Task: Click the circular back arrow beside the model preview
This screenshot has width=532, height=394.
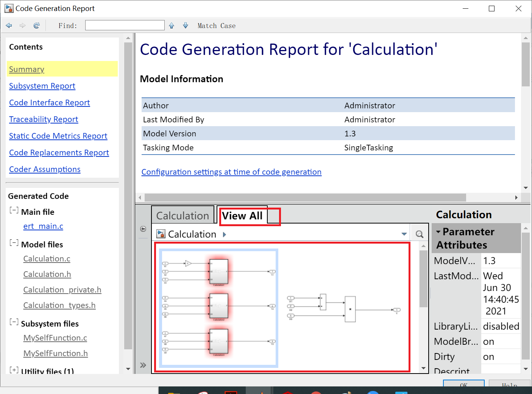Action: point(143,229)
